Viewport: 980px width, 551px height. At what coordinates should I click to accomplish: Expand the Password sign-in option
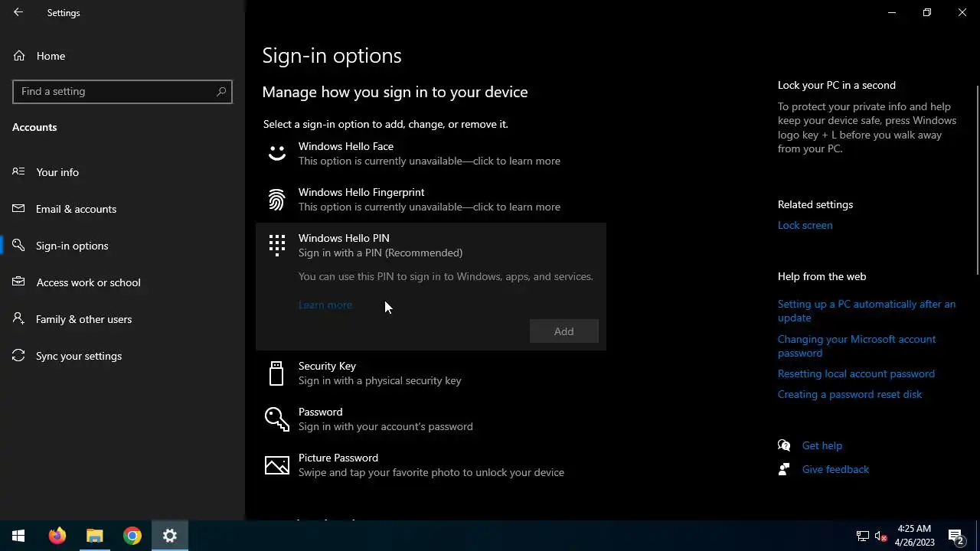click(431, 419)
